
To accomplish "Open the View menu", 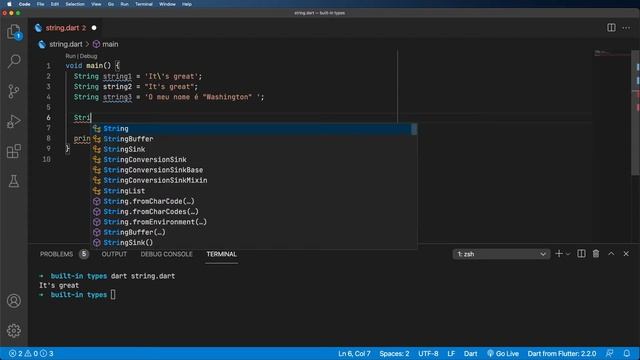I will coord(96,4).
